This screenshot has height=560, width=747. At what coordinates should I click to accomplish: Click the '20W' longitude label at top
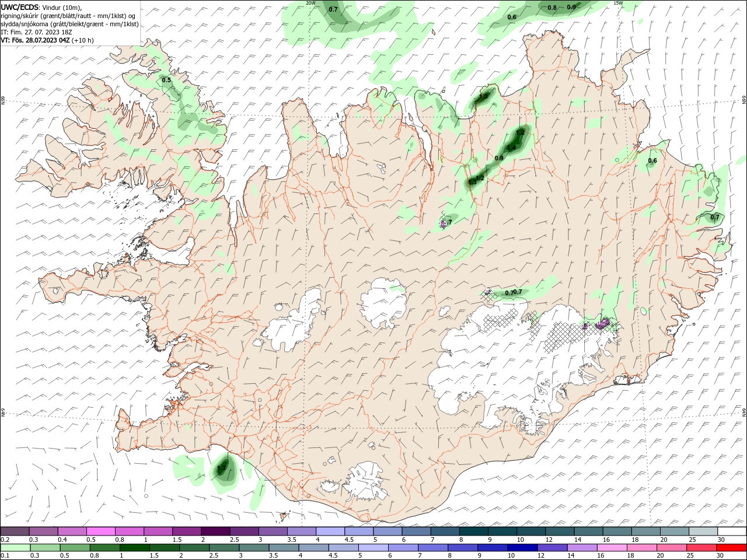pos(310,3)
